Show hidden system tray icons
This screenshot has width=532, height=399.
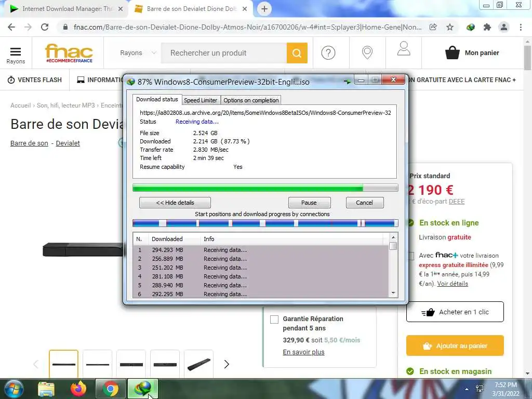(x=467, y=389)
